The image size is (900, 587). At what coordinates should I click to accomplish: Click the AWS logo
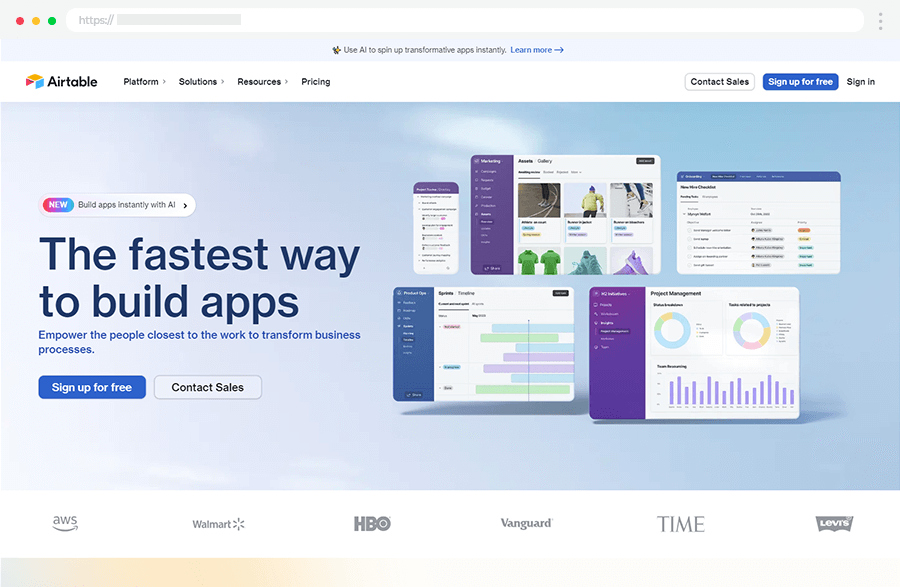65,523
